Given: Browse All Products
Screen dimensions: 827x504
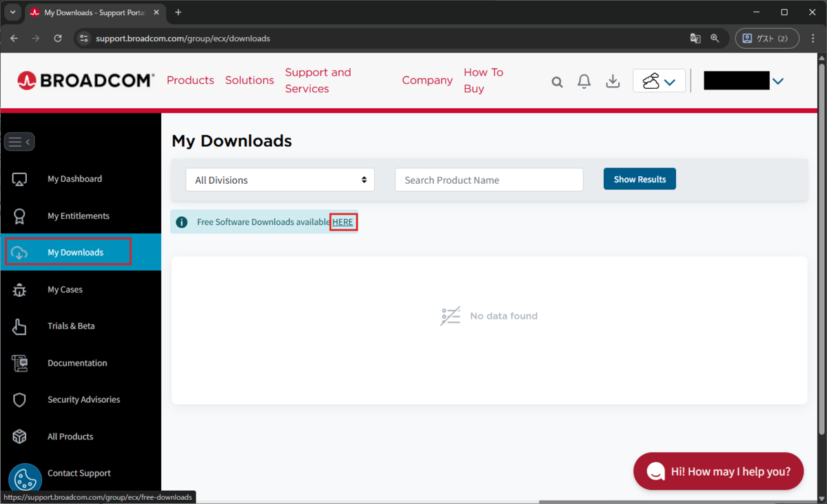Looking at the screenshot, I should pyautogui.click(x=70, y=437).
